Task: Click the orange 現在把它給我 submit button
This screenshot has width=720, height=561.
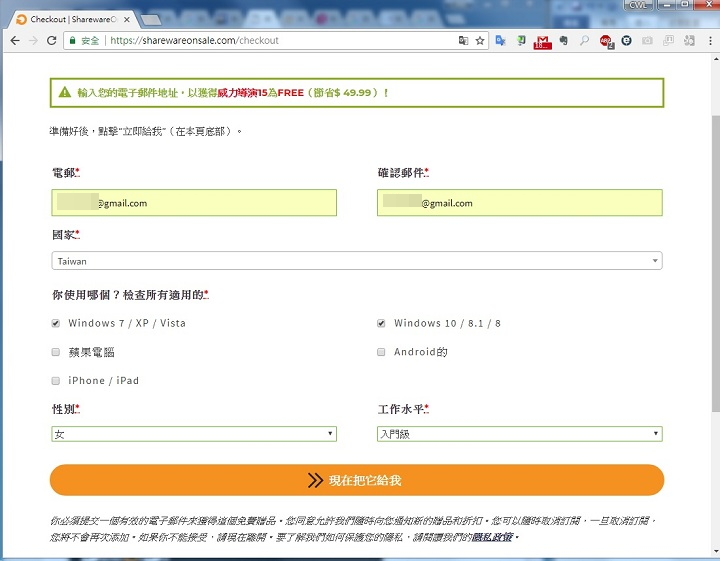Action: pos(356,480)
